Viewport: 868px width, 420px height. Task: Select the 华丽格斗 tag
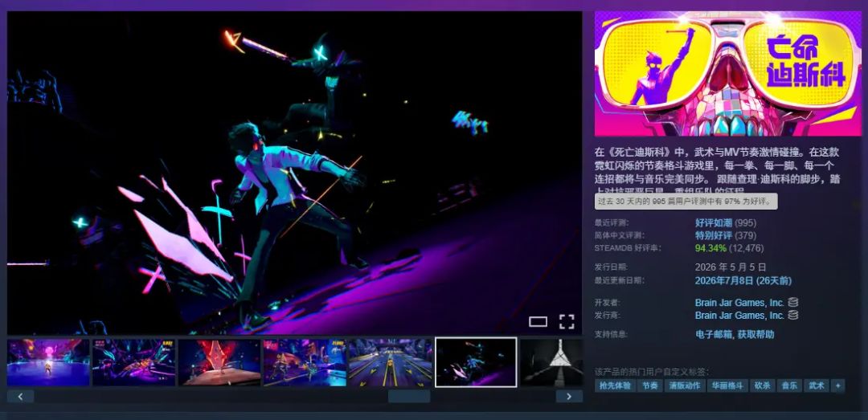pyautogui.click(x=727, y=385)
